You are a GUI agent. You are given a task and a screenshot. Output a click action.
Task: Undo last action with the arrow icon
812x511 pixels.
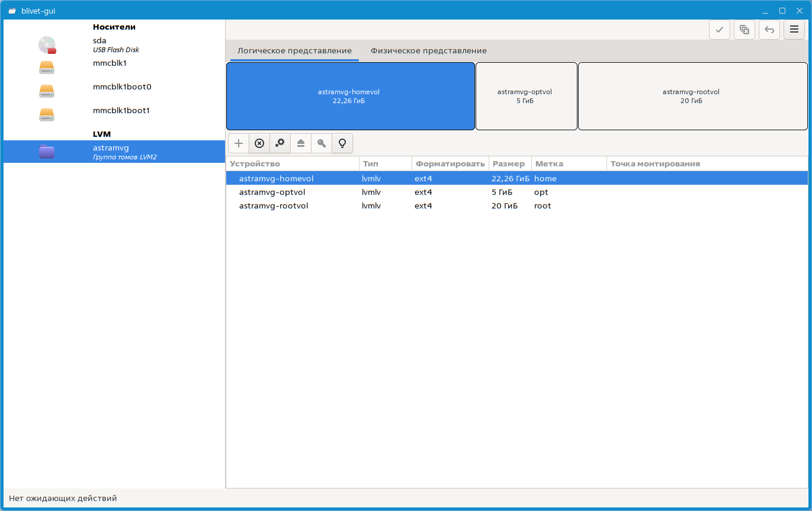click(769, 30)
